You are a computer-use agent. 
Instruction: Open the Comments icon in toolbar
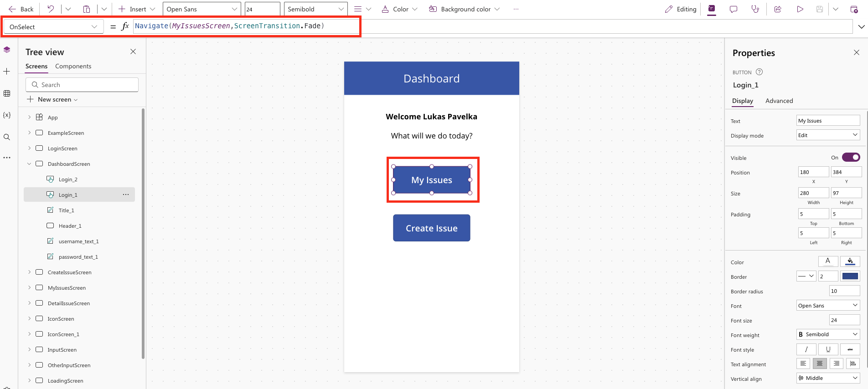[734, 9]
